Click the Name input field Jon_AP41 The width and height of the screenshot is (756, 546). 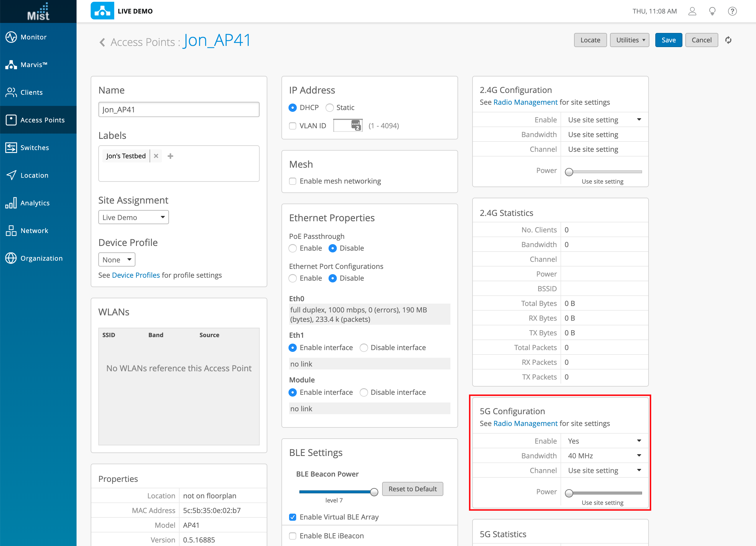[179, 110]
